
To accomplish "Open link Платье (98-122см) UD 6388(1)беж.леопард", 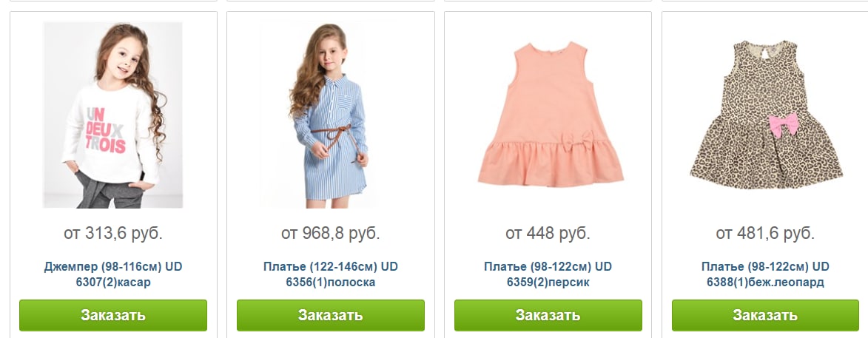I will (766, 274).
